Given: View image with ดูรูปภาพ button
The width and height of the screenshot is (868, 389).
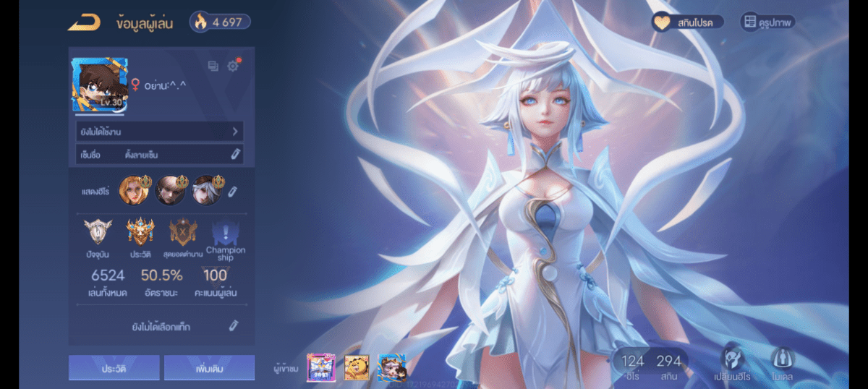Looking at the screenshot, I should (767, 22).
